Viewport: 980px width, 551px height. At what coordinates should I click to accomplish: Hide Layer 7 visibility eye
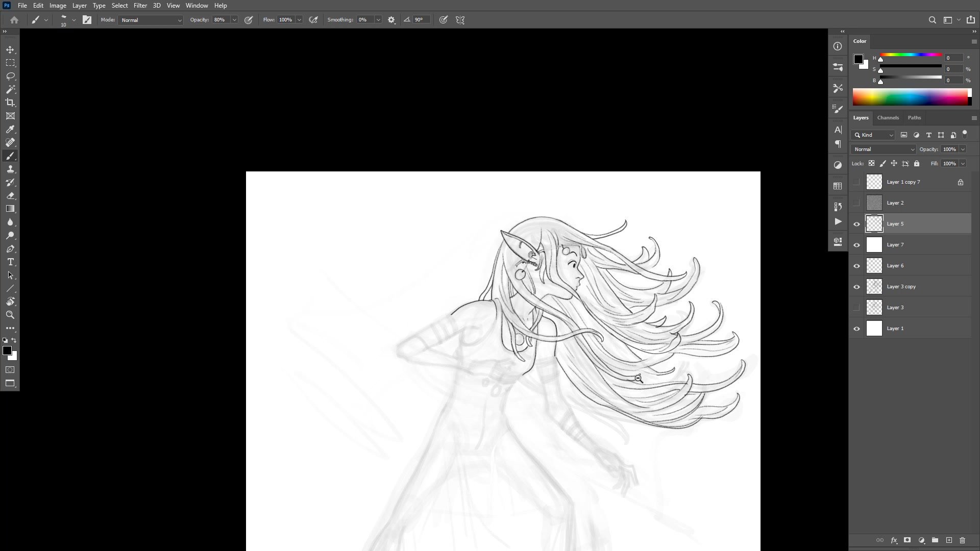pyautogui.click(x=856, y=245)
